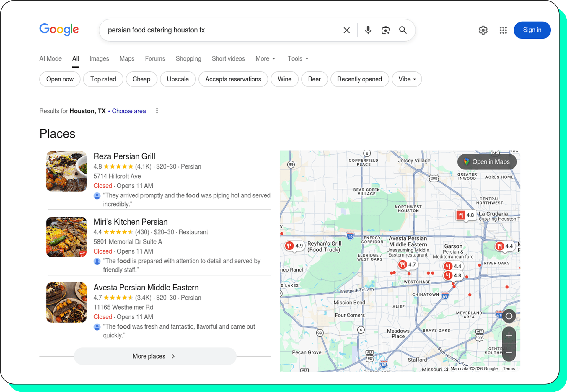Click into the search query input field
Viewport: 567px width, 392px height.
coord(221,30)
